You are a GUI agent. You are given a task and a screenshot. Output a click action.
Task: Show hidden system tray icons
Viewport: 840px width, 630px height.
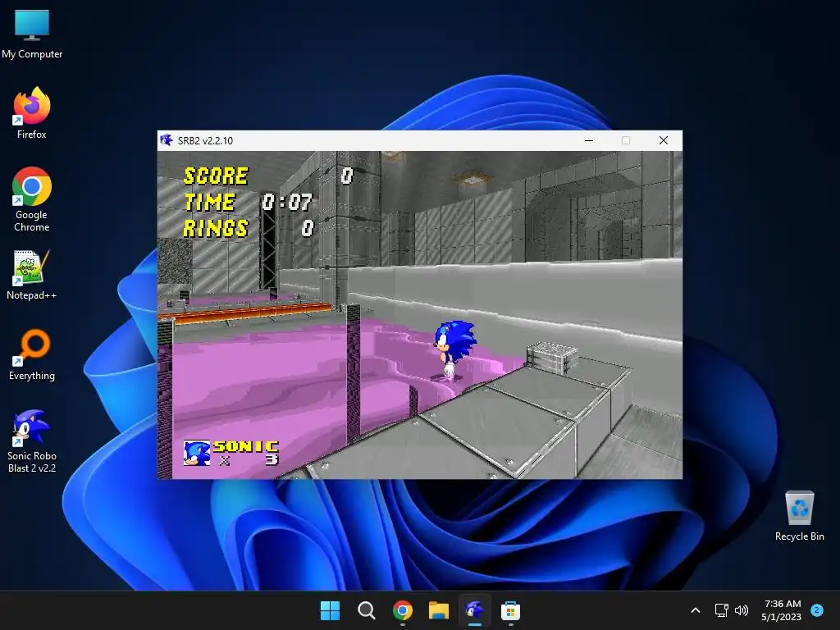[696, 610]
